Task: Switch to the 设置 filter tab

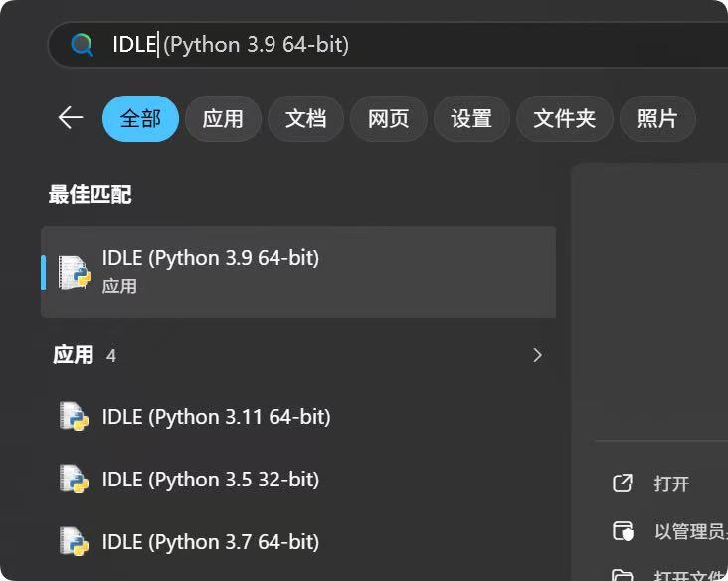Action: [x=471, y=119]
